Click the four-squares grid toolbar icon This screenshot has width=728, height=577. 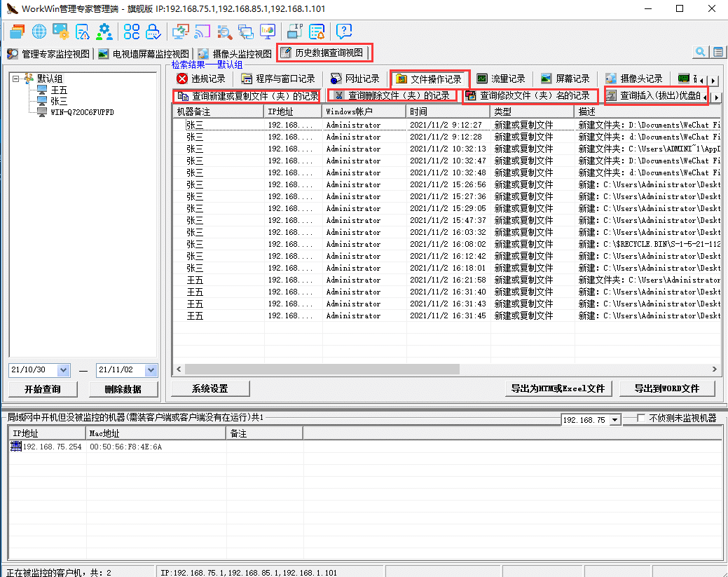coord(132,32)
